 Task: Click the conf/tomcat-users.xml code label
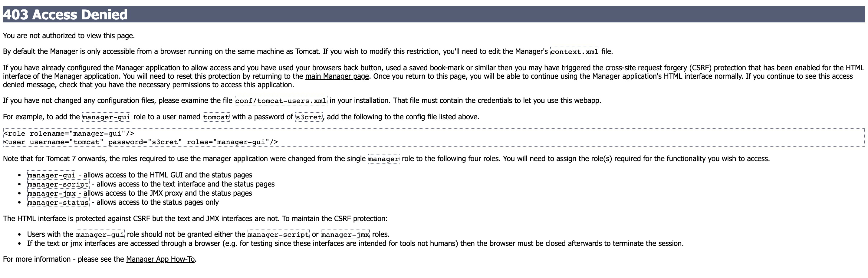click(281, 101)
